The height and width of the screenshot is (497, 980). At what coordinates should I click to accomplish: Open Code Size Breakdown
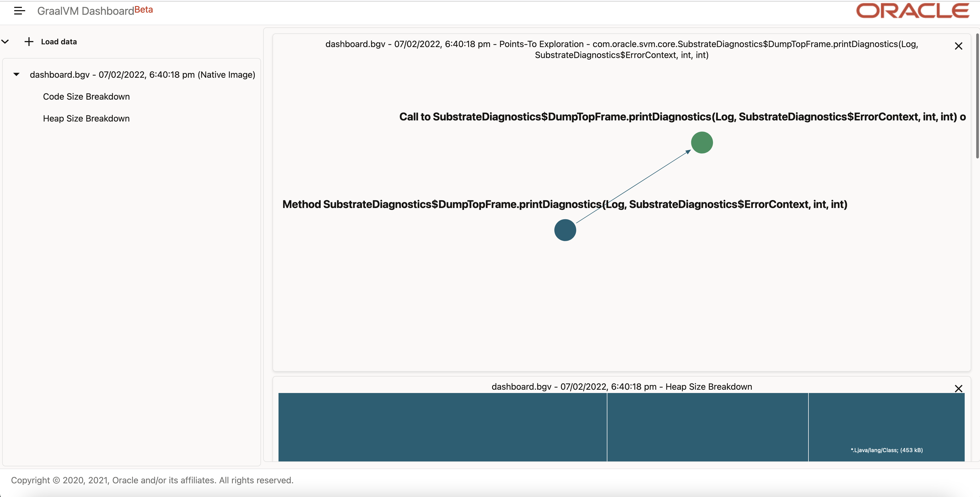click(x=86, y=97)
